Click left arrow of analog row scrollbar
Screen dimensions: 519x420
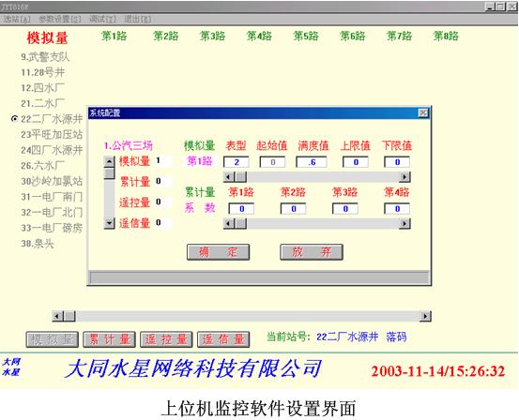(x=229, y=177)
